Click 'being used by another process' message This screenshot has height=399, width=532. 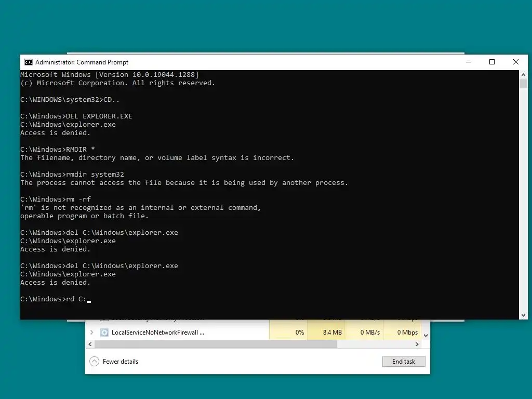pos(184,182)
